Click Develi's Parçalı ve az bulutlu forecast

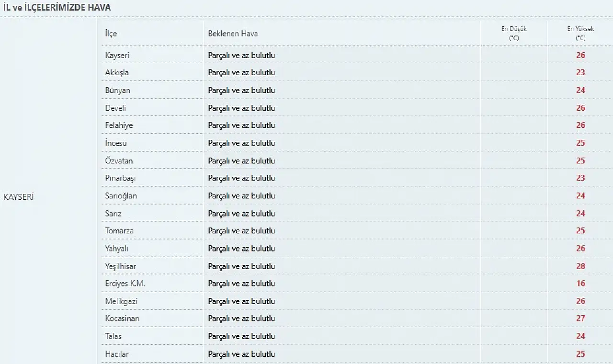[x=242, y=108]
